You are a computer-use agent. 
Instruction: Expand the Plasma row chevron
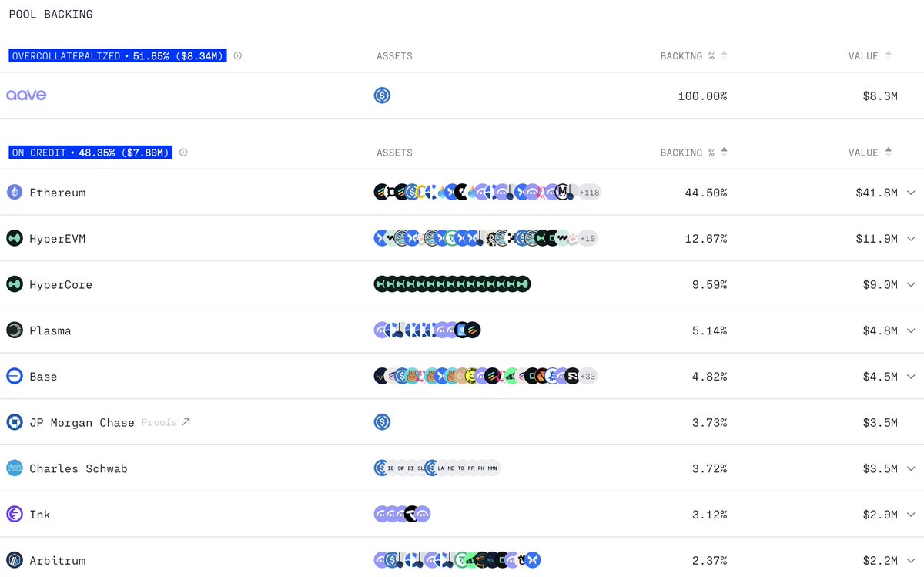click(x=912, y=330)
